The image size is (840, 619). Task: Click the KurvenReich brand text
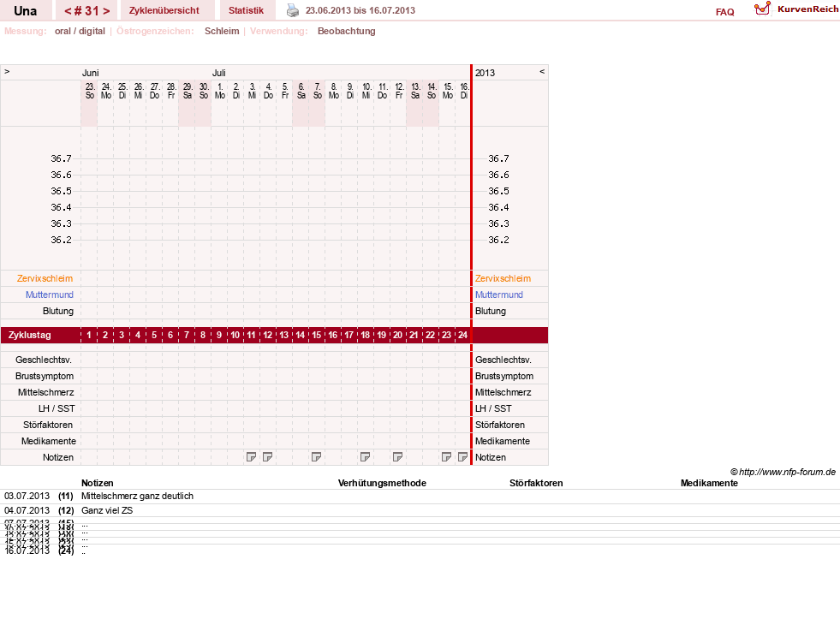click(807, 9)
